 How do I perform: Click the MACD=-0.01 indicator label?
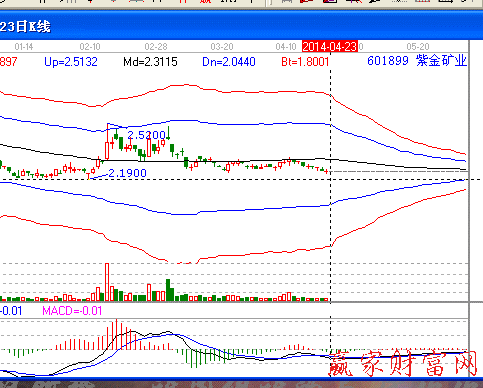click(72, 311)
